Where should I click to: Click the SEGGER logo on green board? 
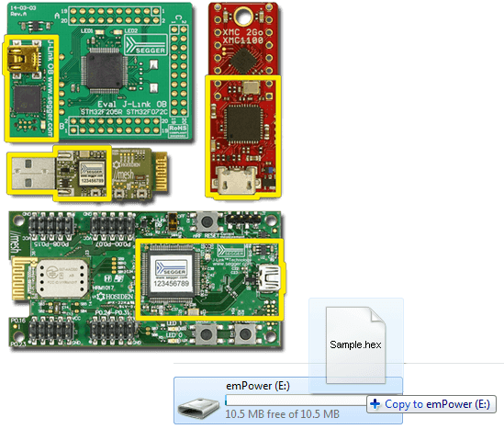click(146, 45)
